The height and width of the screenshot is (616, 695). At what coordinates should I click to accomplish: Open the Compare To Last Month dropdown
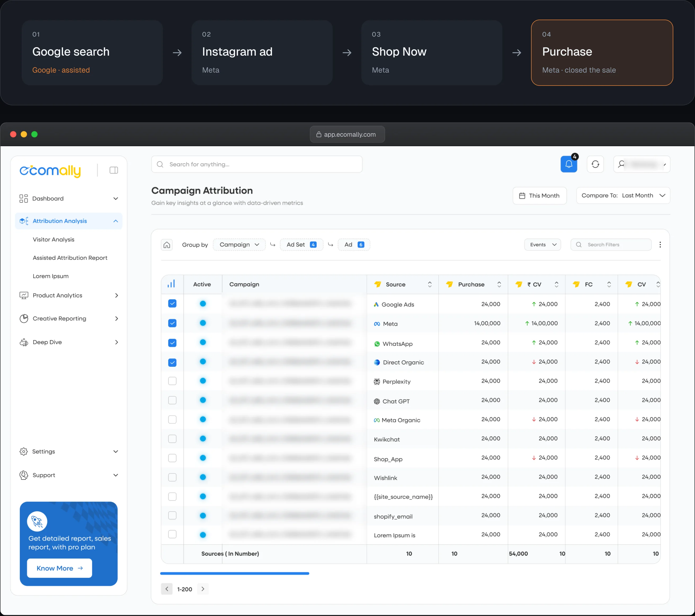(x=623, y=195)
